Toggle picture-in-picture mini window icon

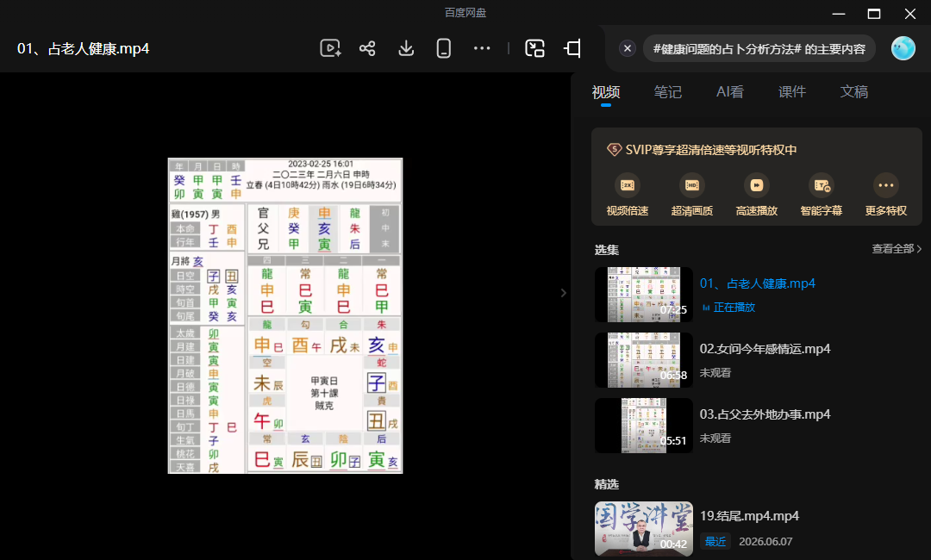pos(535,48)
